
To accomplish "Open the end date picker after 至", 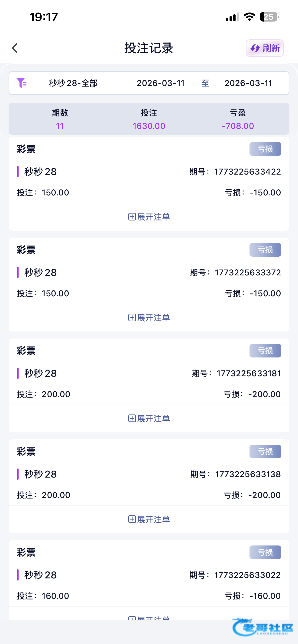I will pyautogui.click(x=248, y=83).
